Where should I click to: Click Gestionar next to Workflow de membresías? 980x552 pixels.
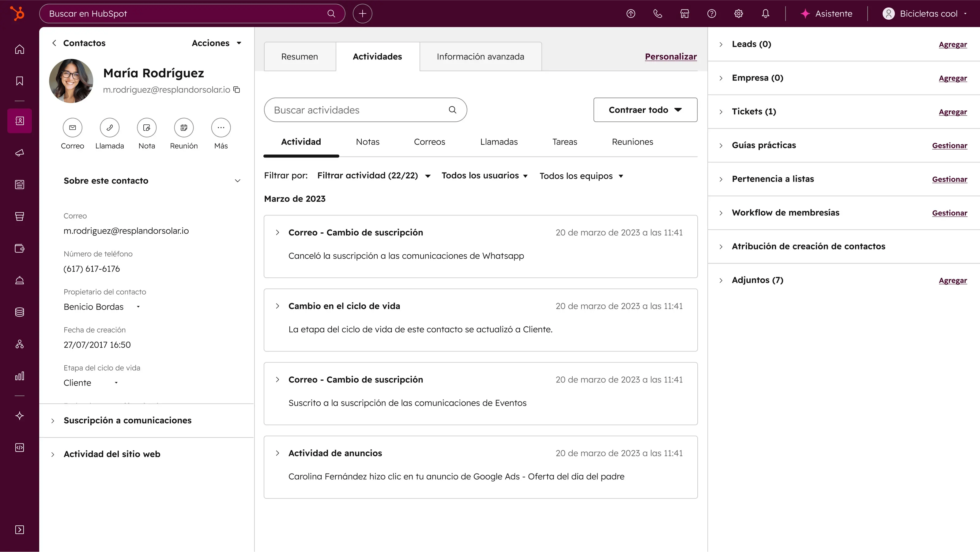point(950,213)
